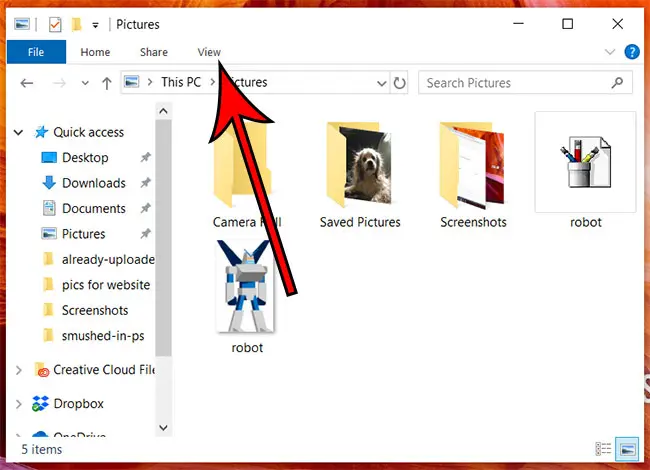
Task: Open the address bar history dropdown
Action: pyautogui.click(x=381, y=83)
